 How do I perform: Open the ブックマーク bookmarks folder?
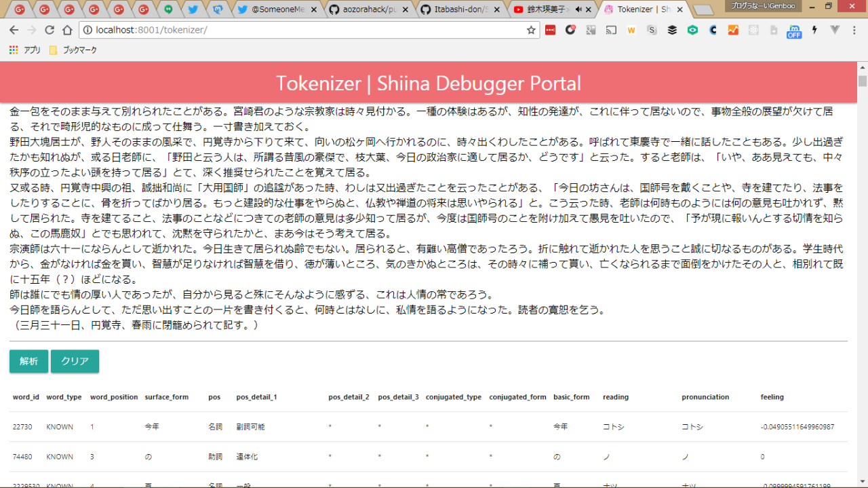click(73, 50)
